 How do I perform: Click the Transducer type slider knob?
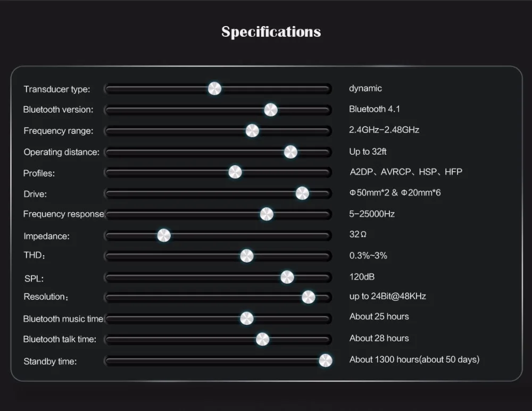214,89
